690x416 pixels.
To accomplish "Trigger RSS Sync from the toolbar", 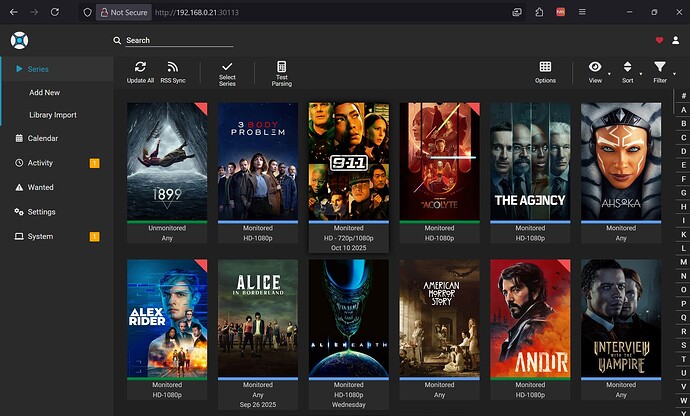I will click(x=173, y=72).
